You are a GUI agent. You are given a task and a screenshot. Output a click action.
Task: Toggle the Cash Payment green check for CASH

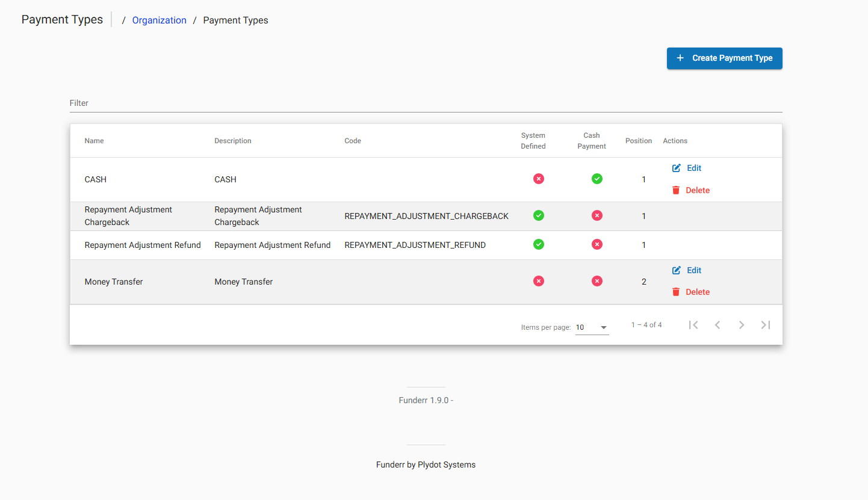[x=597, y=179]
